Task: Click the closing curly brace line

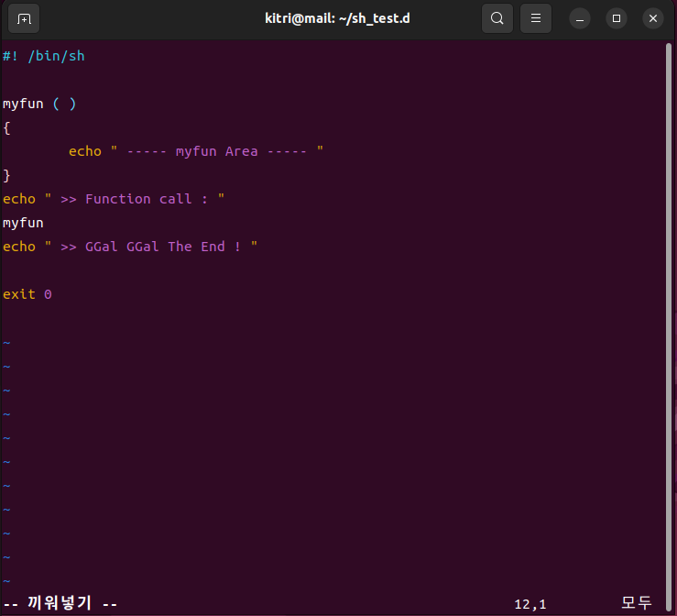Action: pos(6,175)
